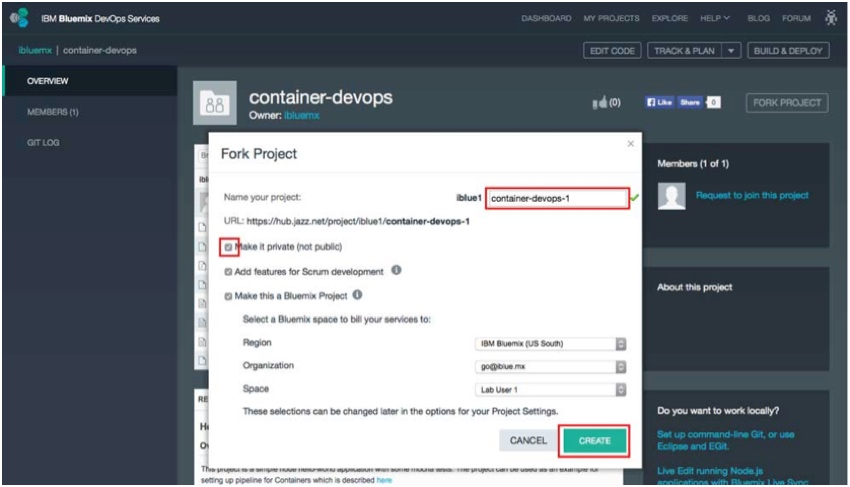Viewport: 850px width, 487px height.
Task: Click container-devops in the breadcrumb
Action: tap(100, 50)
